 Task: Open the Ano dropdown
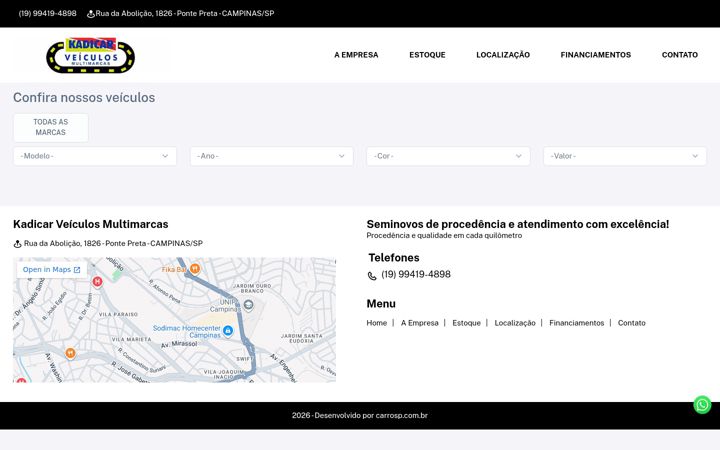(x=272, y=156)
